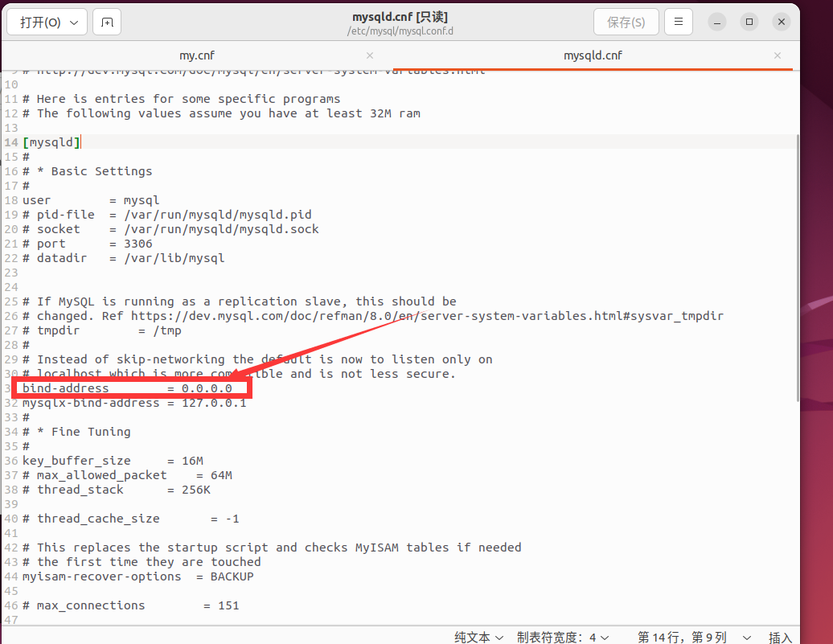Close the my.cnf tab
The height and width of the screenshot is (644, 833).
click(x=370, y=55)
